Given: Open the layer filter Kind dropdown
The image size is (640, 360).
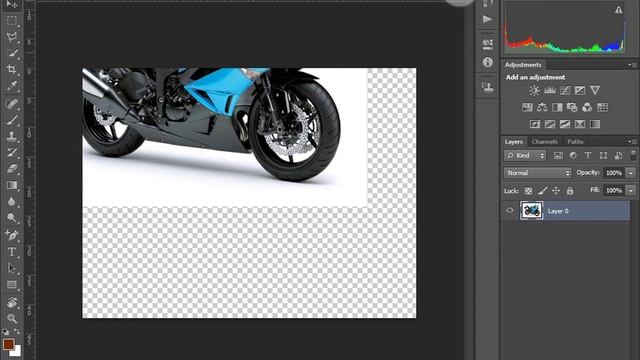Looking at the screenshot, I should click(525, 156).
